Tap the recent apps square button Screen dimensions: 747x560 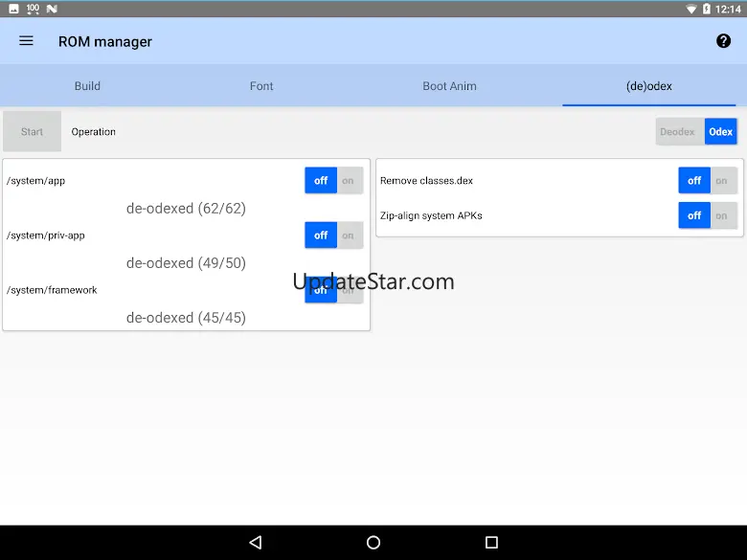(x=491, y=542)
